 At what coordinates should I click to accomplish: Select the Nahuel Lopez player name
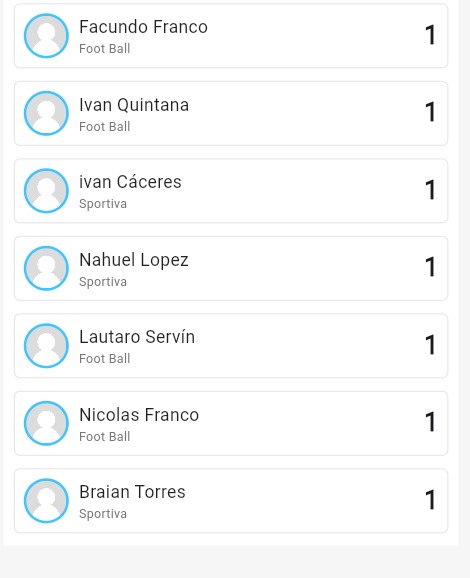pos(134,260)
